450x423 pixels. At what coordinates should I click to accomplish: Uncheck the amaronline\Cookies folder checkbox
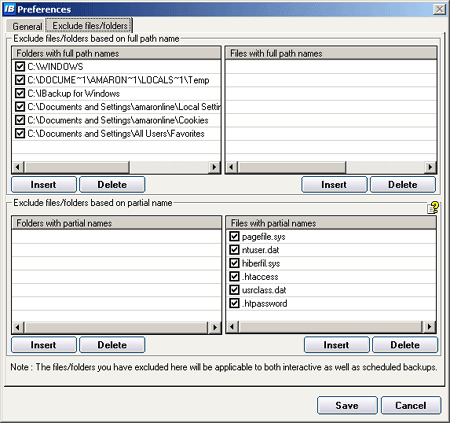20,120
